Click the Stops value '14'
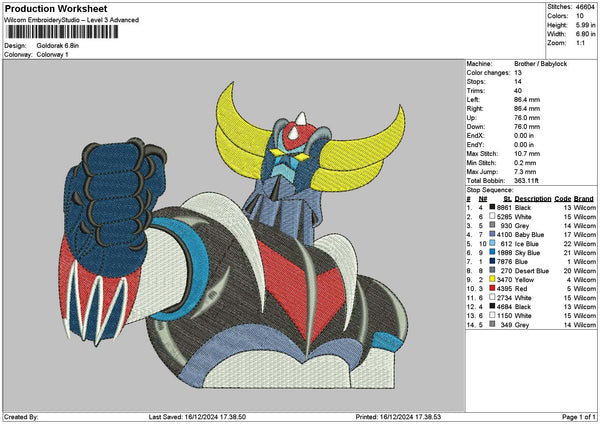Screen dimensions: 600x424 pos(518,82)
